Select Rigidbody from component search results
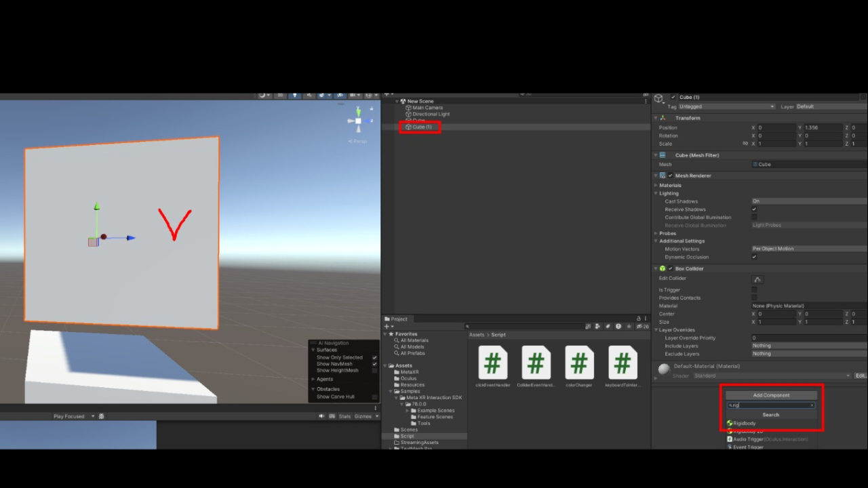The height and width of the screenshot is (488, 868). 744,424
